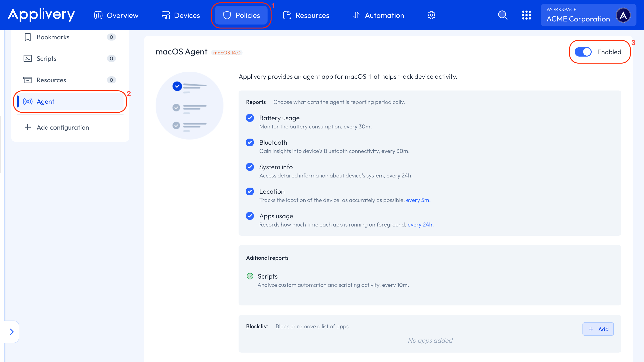
Task: Click the ACME Corporation avatar icon
Action: point(623,15)
